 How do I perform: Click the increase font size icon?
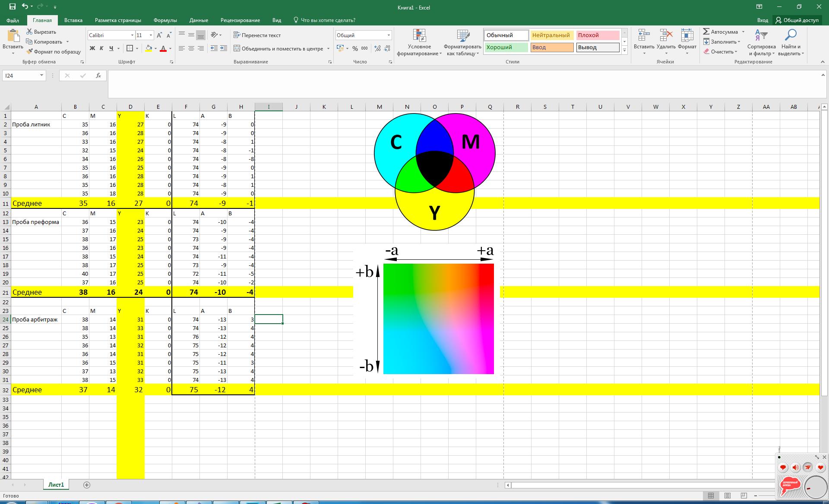point(159,35)
